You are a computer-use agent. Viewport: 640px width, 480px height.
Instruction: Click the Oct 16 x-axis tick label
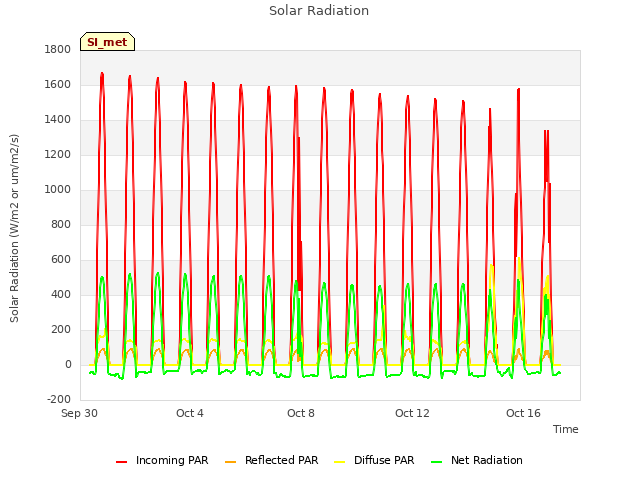[523, 413]
